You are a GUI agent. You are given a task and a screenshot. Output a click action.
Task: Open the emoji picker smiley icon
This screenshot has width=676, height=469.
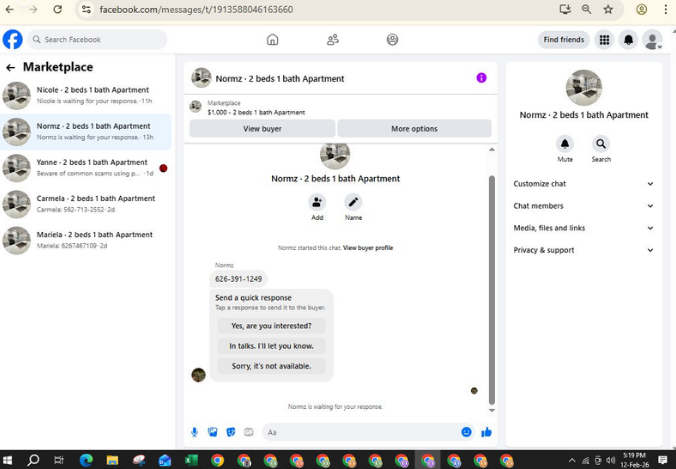pos(466,432)
